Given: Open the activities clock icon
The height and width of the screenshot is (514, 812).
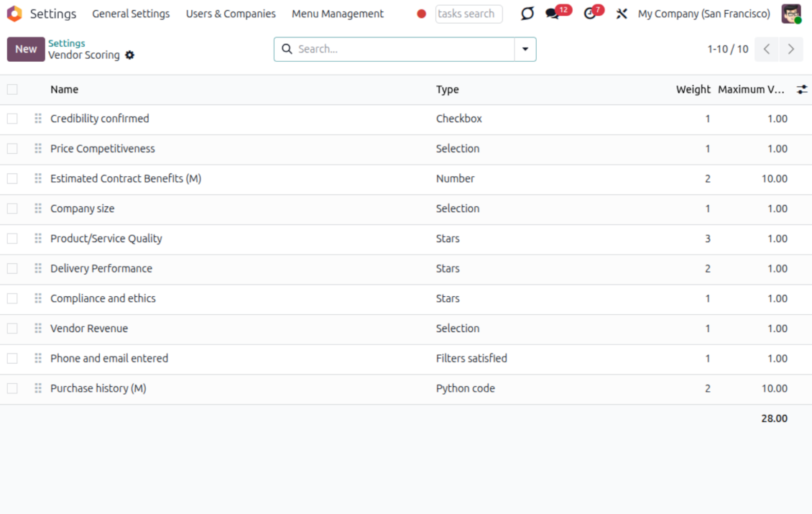Looking at the screenshot, I should (x=590, y=14).
